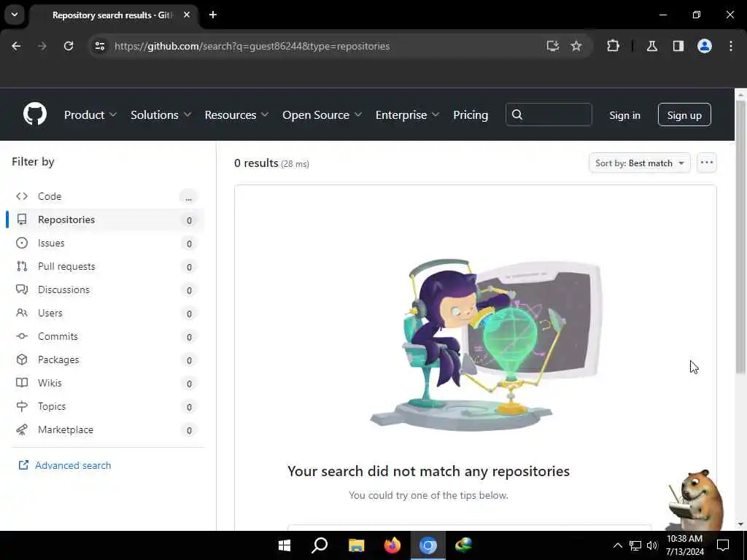
Task: Open the tab search dropdown arrow
Action: click(x=15, y=15)
